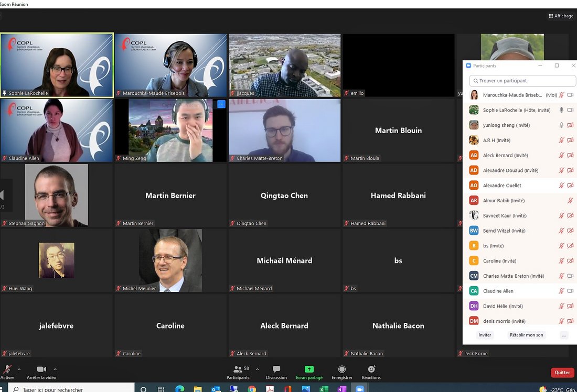Click the Trouver un participant search field
The image size is (577, 392).
coord(522,81)
